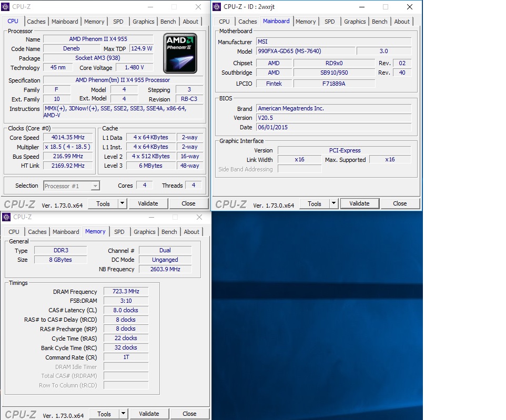Open the About tab in the Memory window

pyautogui.click(x=191, y=232)
